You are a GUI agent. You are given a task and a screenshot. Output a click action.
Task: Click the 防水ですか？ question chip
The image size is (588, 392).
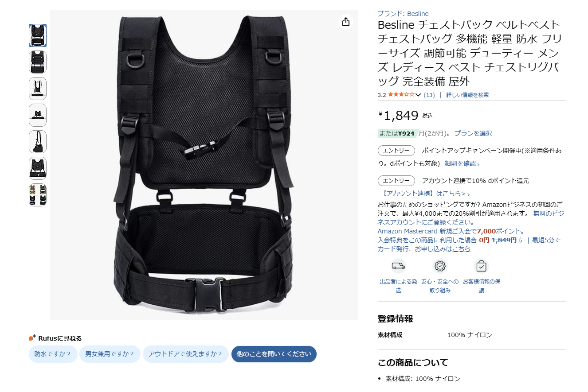53,354
